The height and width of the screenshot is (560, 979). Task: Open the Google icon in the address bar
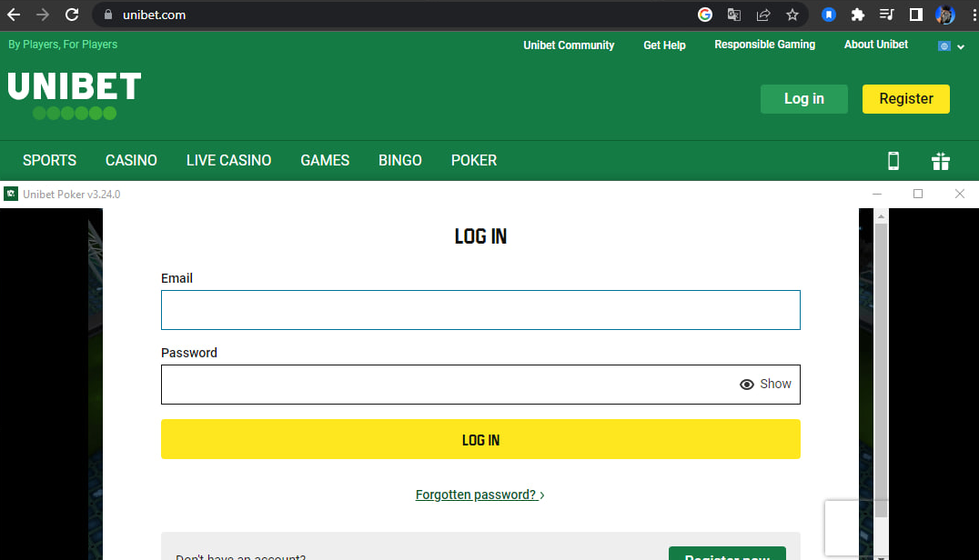[705, 15]
